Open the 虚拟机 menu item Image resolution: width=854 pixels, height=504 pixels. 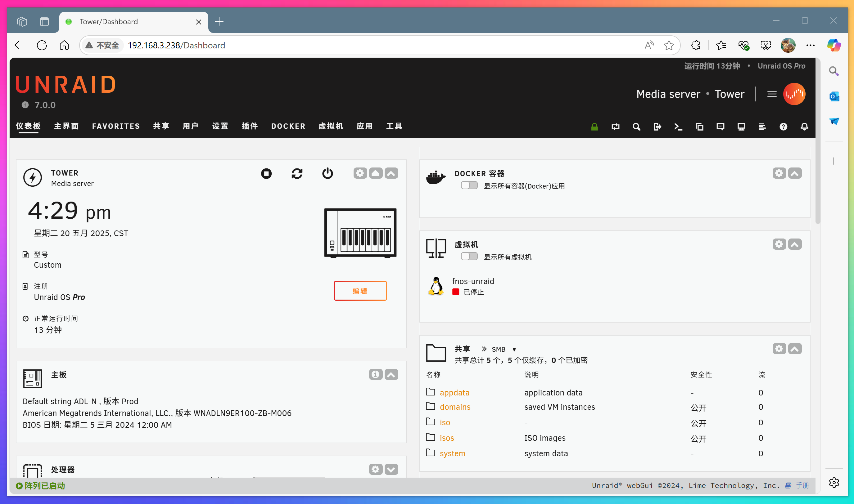click(331, 126)
